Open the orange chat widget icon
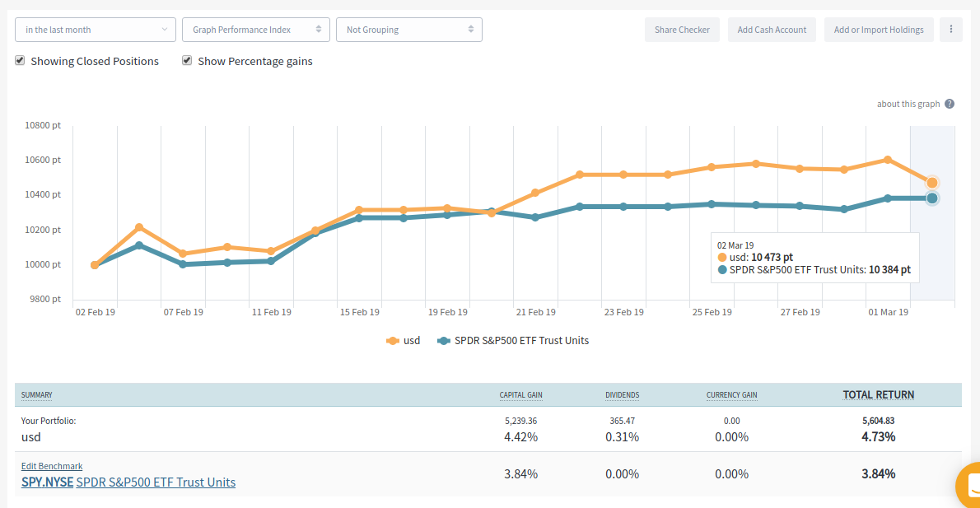The image size is (980, 508). [969, 484]
